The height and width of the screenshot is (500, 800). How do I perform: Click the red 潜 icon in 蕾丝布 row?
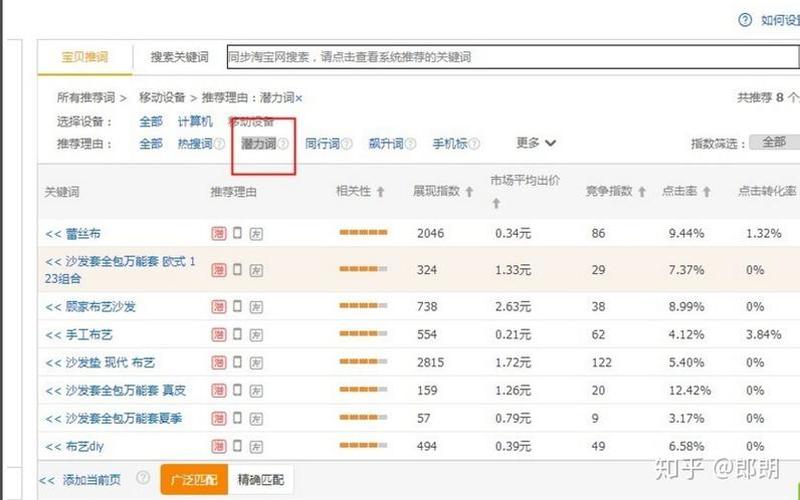[x=219, y=233]
